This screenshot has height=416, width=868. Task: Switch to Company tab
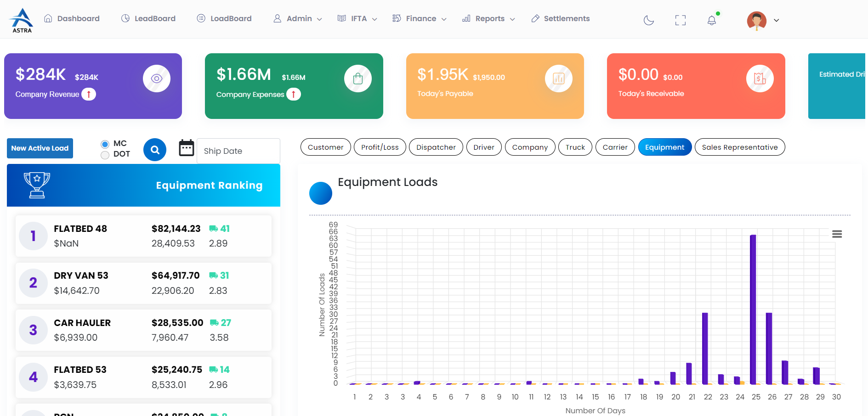click(x=530, y=147)
